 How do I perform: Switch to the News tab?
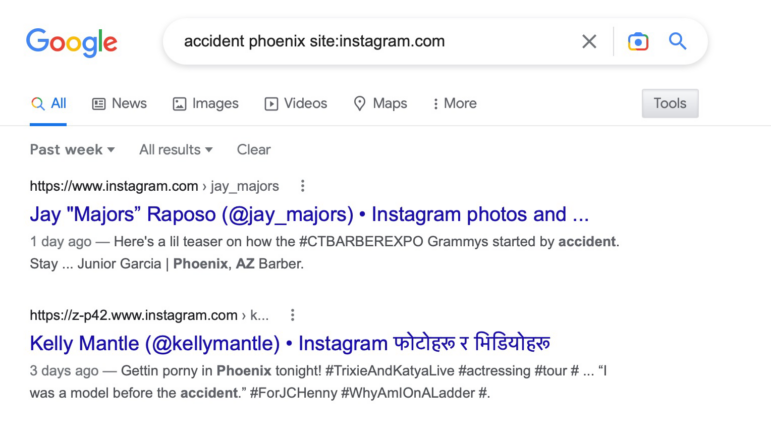point(119,104)
